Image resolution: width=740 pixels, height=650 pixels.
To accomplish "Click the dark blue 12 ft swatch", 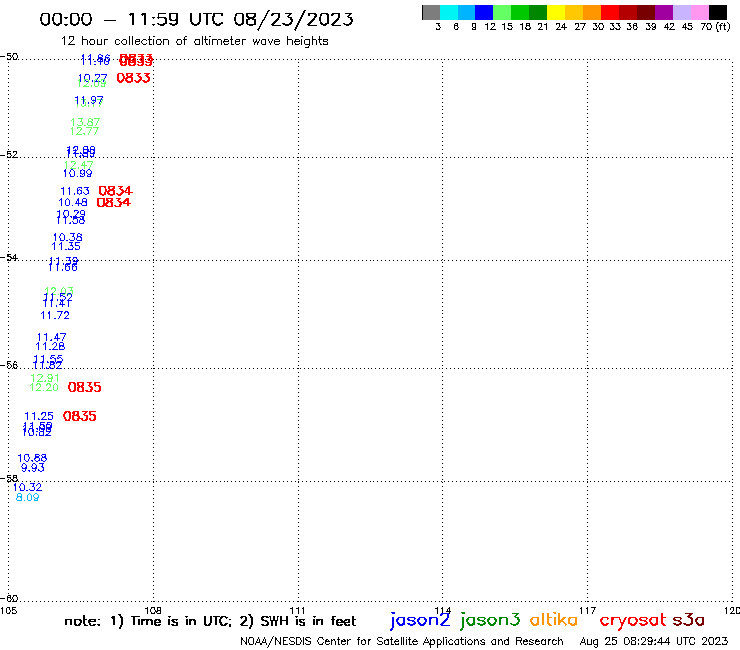I will tap(484, 12).
